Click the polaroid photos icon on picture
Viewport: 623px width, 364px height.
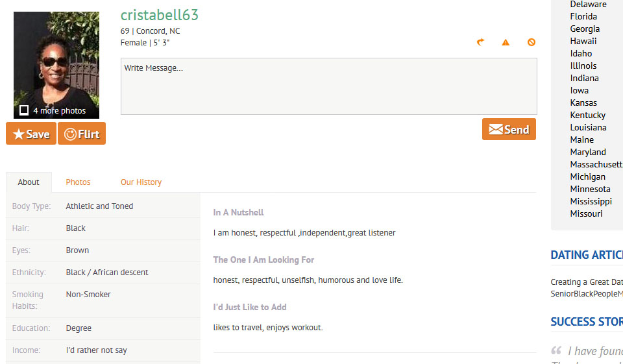(x=24, y=110)
